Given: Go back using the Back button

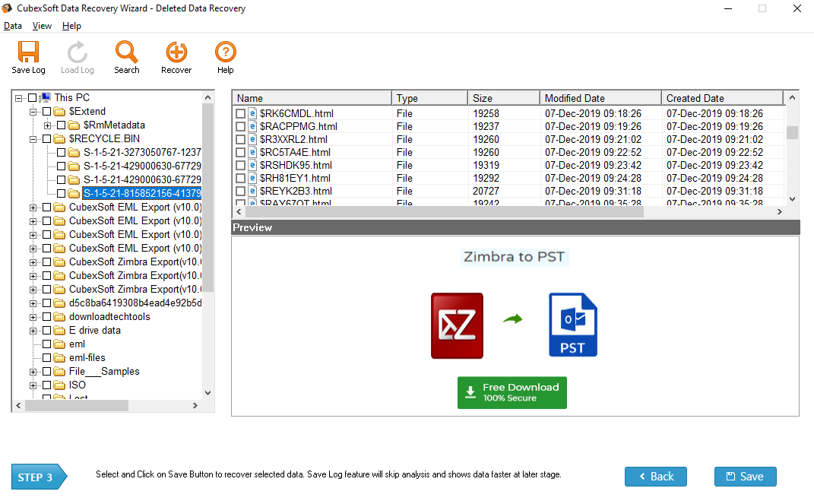Looking at the screenshot, I should [x=655, y=477].
